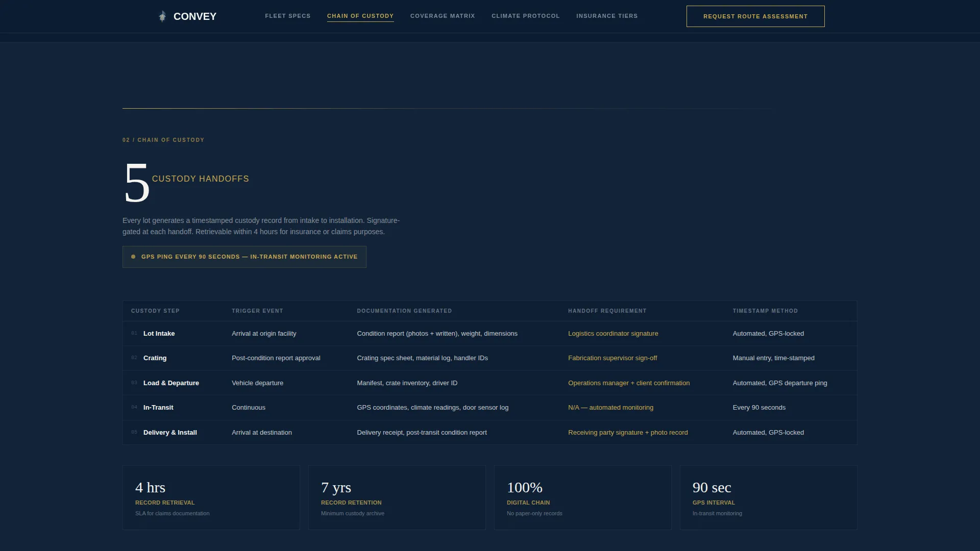Click 'Condition report (photos + written)' cell

coord(437,334)
